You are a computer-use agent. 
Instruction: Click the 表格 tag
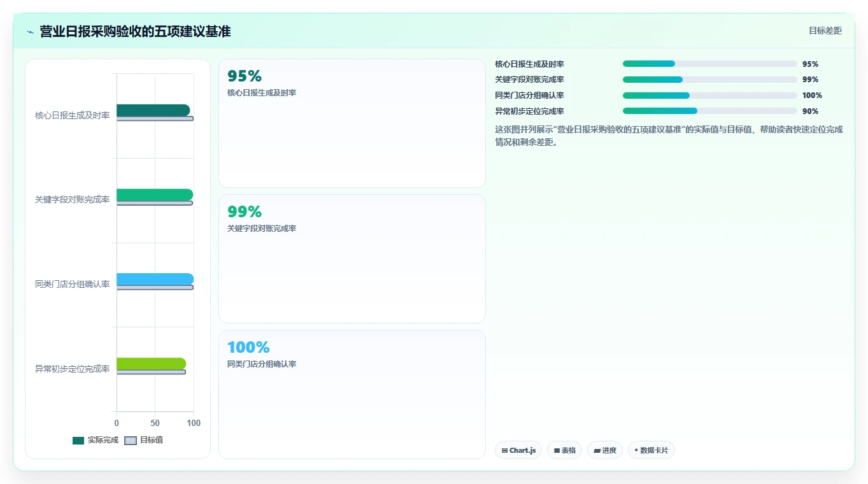tap(564, 450)
